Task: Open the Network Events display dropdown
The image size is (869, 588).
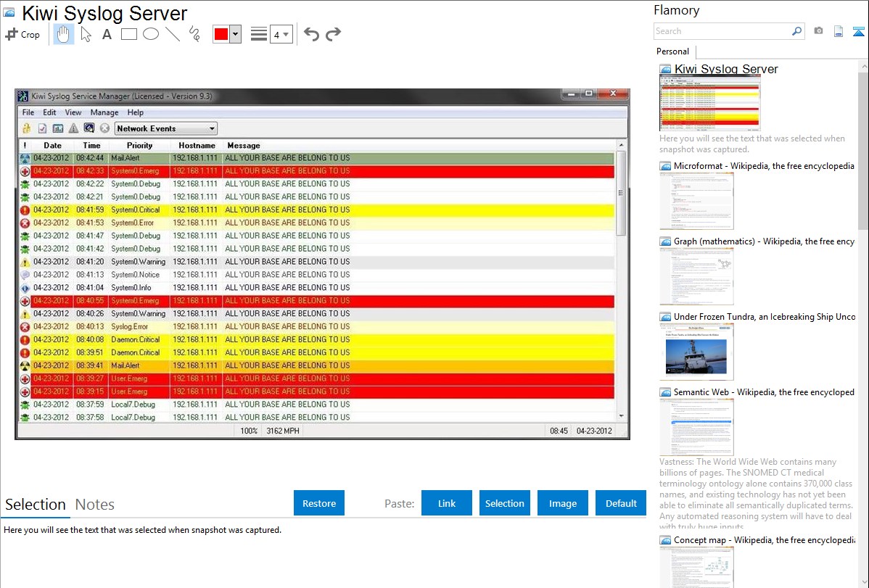Action: [x=165, y=128]
